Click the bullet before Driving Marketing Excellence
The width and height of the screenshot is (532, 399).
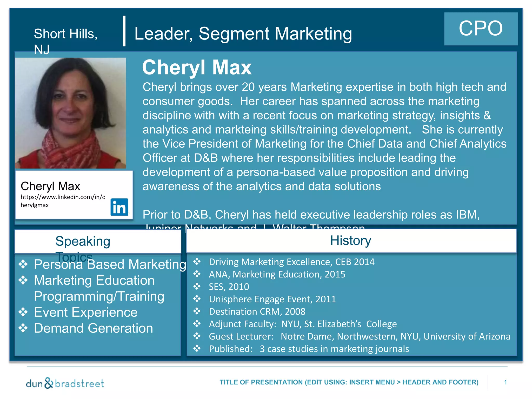197,261
